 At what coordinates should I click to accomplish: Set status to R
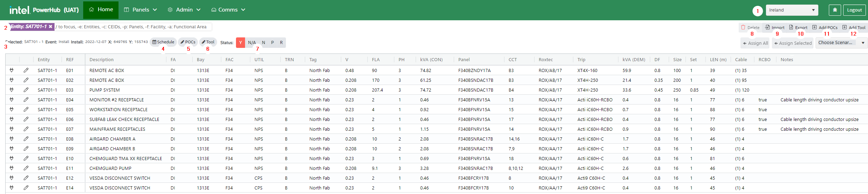pyautogui.click(x=281, y=43)
